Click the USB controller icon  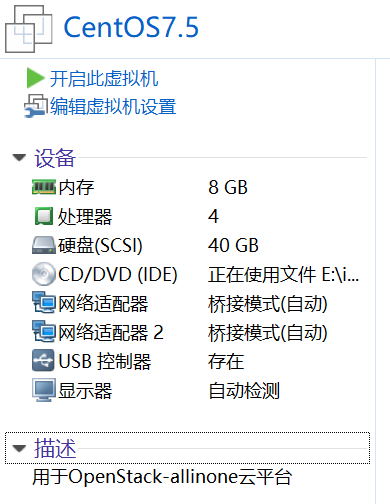click(x=43, y=361)
